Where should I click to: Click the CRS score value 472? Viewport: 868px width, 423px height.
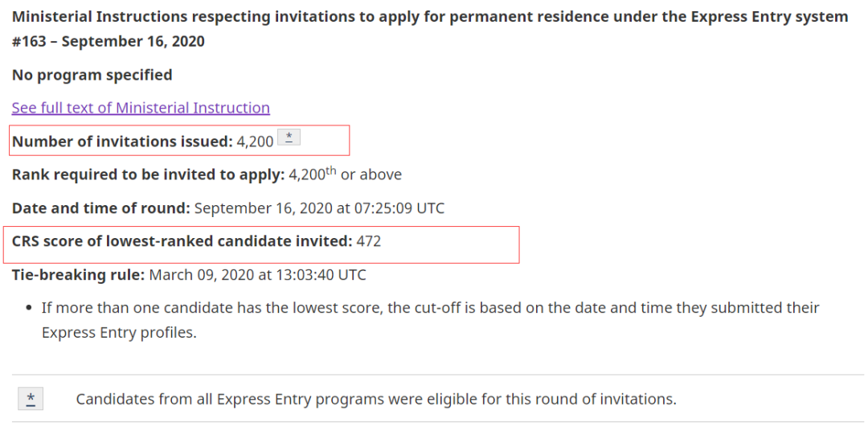(x=369, y=242)
